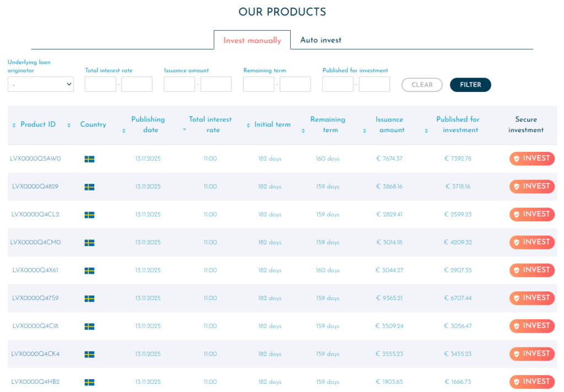
Task: Switch to Invest manually tab
Action: 252,40
